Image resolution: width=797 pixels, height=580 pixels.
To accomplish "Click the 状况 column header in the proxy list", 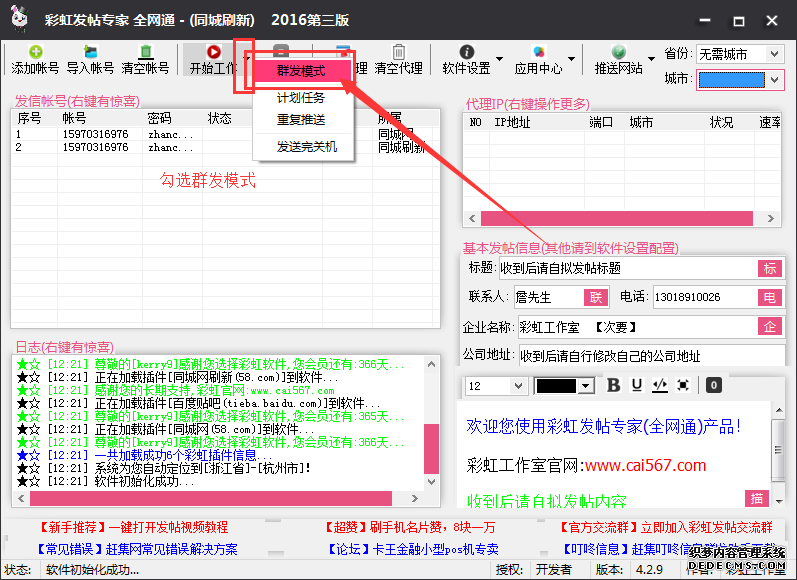I will [721, 122].
